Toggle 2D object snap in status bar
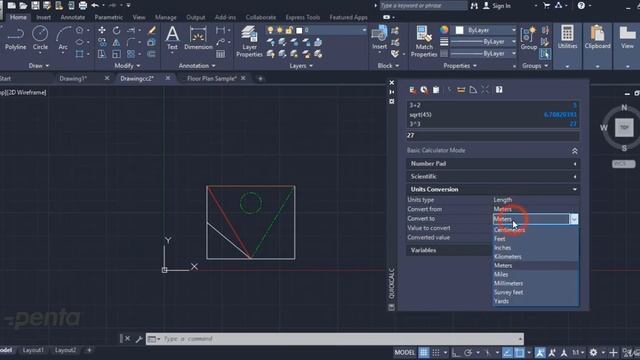Viewport: 640px width, 360px height. [x=519, y=353]
